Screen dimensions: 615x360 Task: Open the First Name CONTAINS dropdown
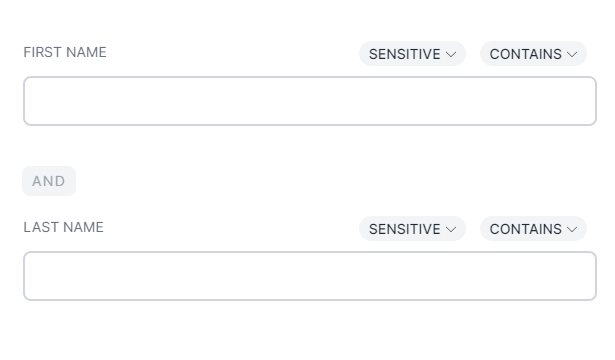pyautogui.click(x=533, y=54)
